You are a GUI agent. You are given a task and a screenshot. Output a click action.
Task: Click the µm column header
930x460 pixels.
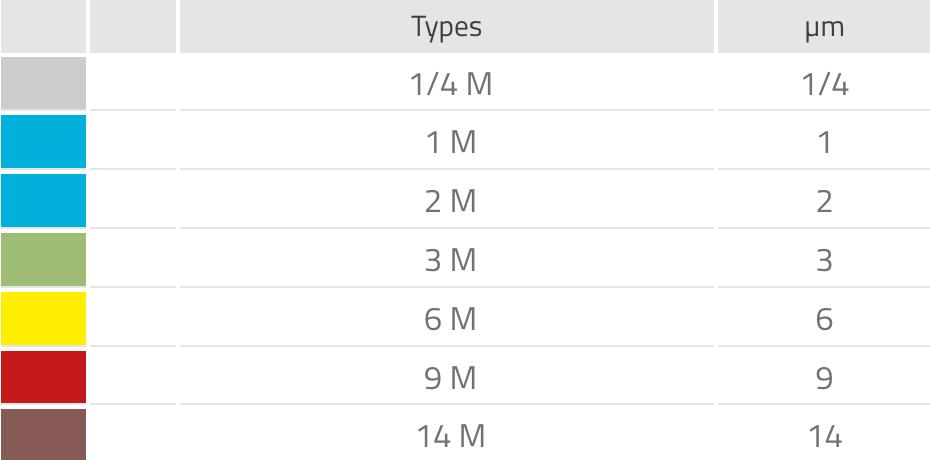tap(824, 27)
